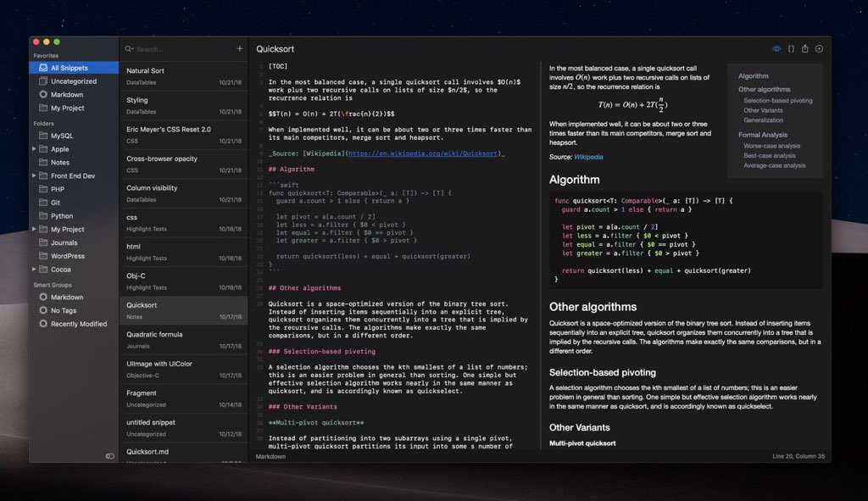Open the Fragment snippet
This screenshot has height=501, width=868.
click(184, 398)
